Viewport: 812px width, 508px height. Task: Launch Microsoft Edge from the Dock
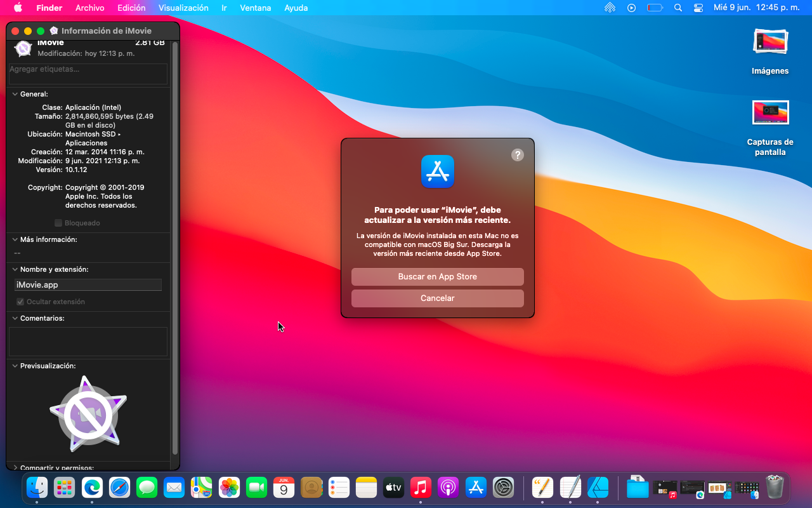(92, 488)
